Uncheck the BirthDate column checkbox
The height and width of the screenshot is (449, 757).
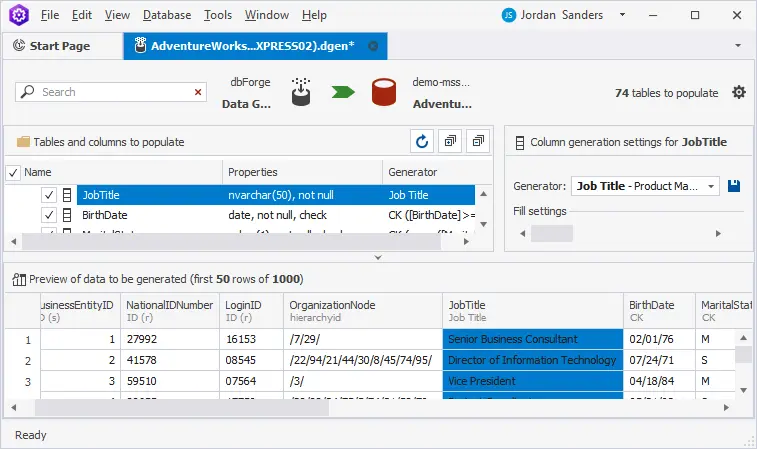pos(49,215)
